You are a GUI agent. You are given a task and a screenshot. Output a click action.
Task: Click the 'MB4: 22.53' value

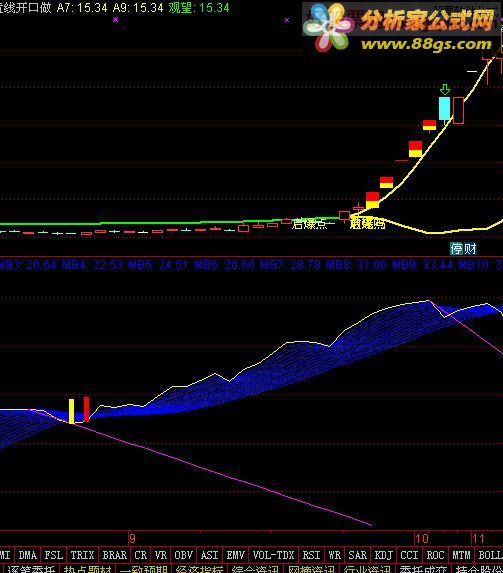(92, 265)
